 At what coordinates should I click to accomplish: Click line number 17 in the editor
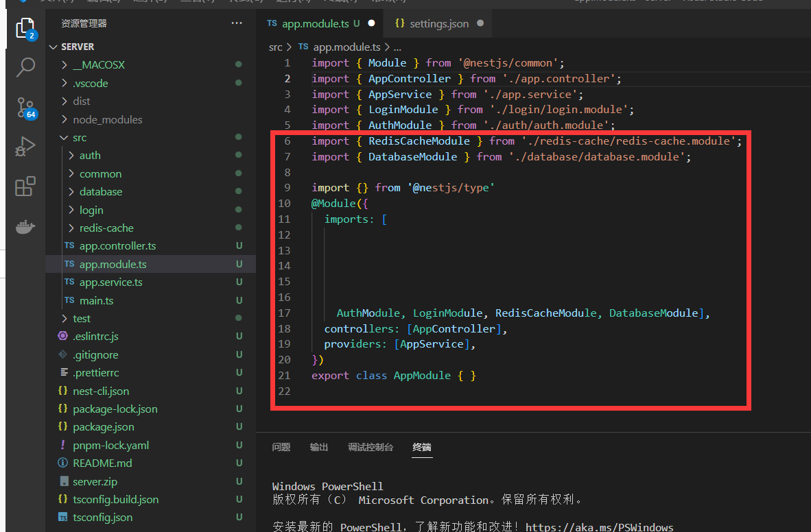point(284,313)
